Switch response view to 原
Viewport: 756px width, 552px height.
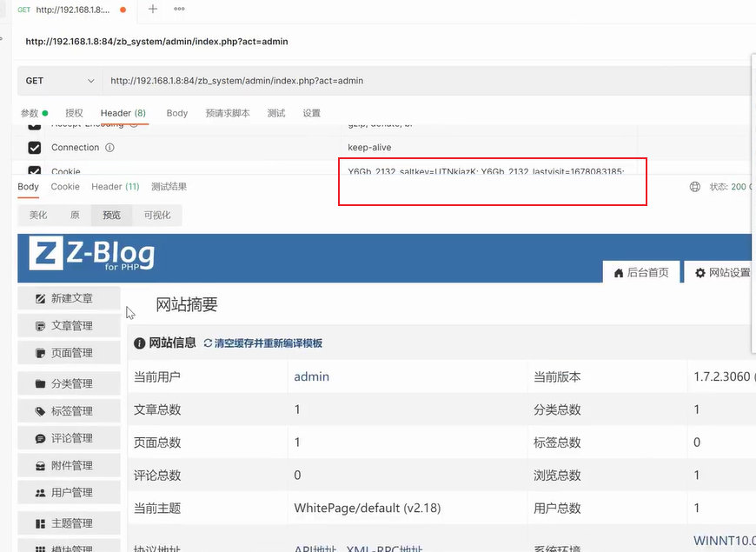point(75,216)
